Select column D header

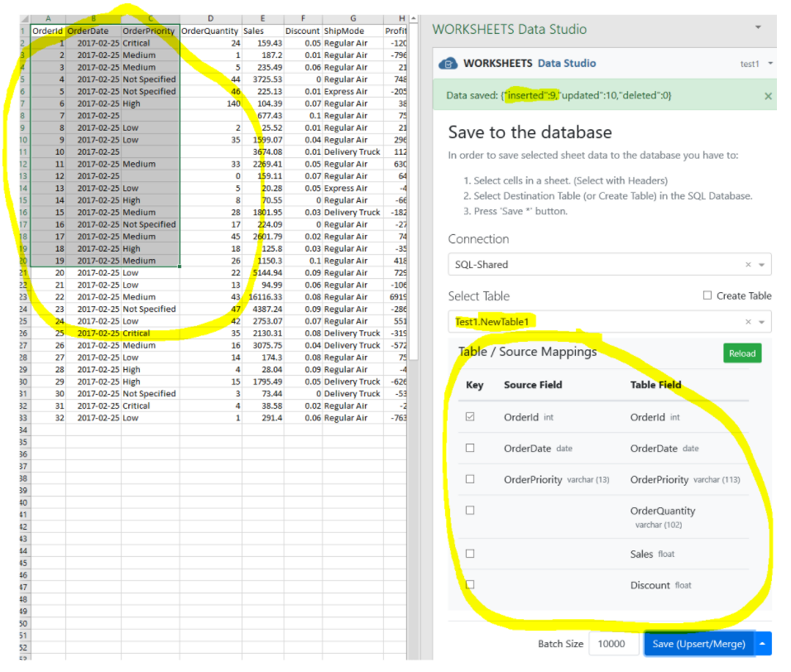point(210,19)
